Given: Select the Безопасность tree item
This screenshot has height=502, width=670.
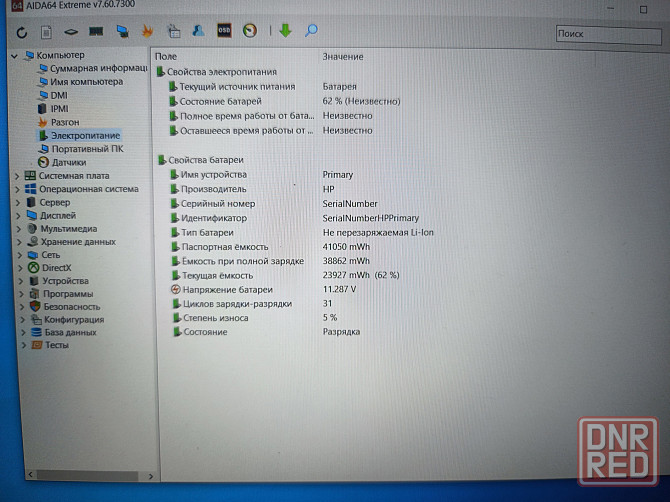Looking at the screenshot, I should [65, 307].
